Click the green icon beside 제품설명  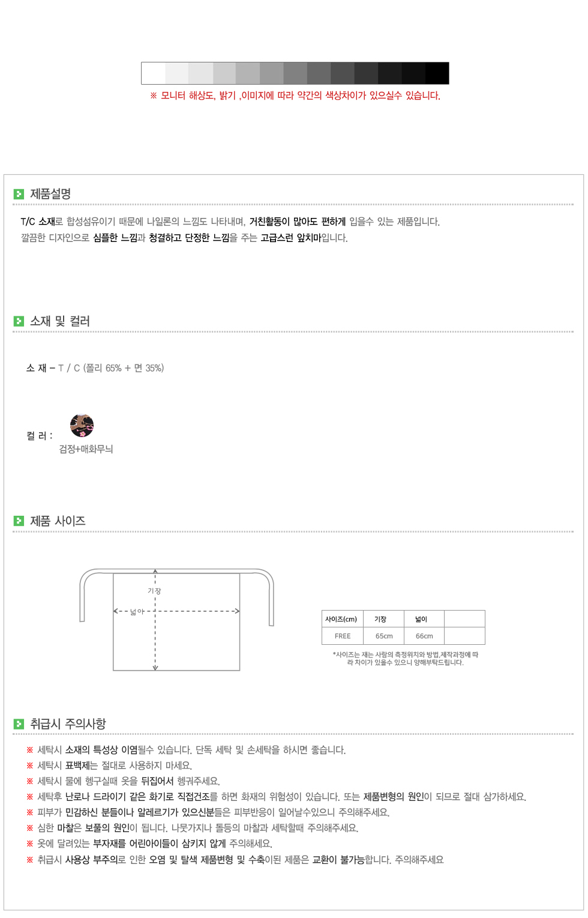coord(19,194)
